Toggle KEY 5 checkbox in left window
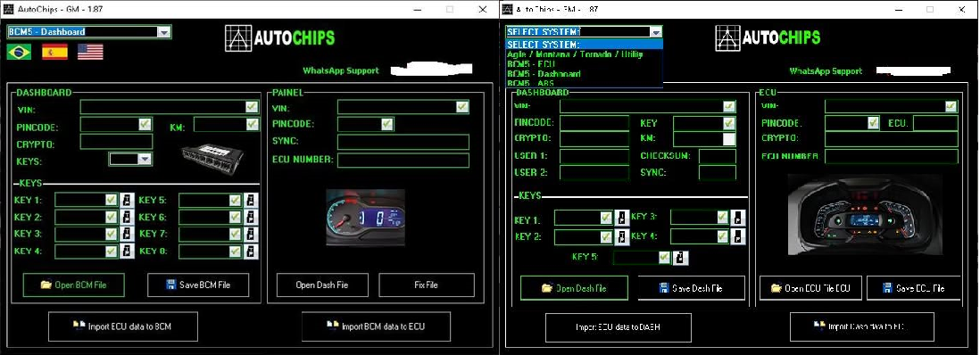Image resolution: width=980 pixels, height=355 pixels. point(235,200)
